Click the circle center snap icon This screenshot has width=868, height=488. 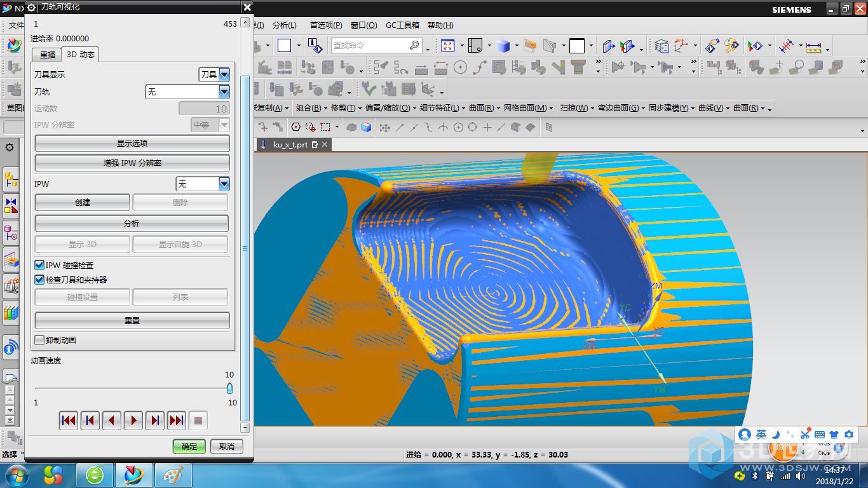coord(458,127)
